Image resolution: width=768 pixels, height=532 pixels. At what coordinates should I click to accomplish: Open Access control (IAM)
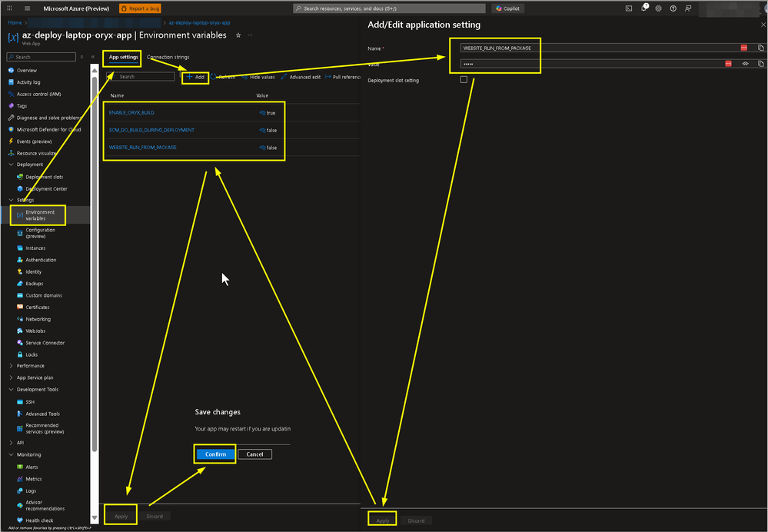[x=38, y=94]
